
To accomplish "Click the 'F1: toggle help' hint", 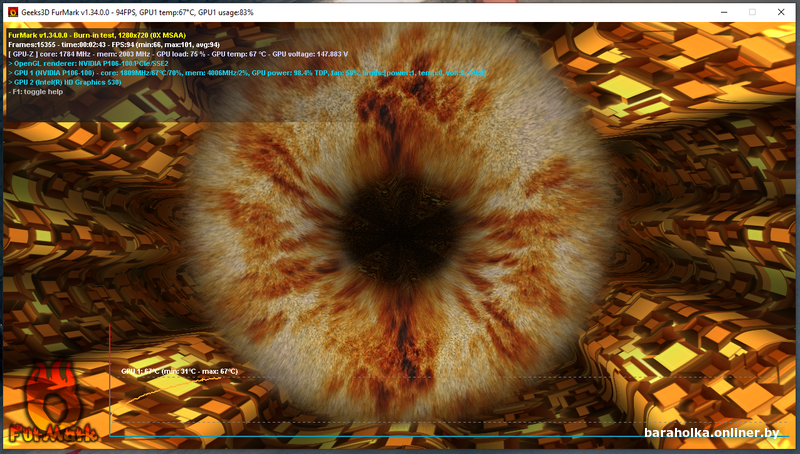I will pos(36,92).
